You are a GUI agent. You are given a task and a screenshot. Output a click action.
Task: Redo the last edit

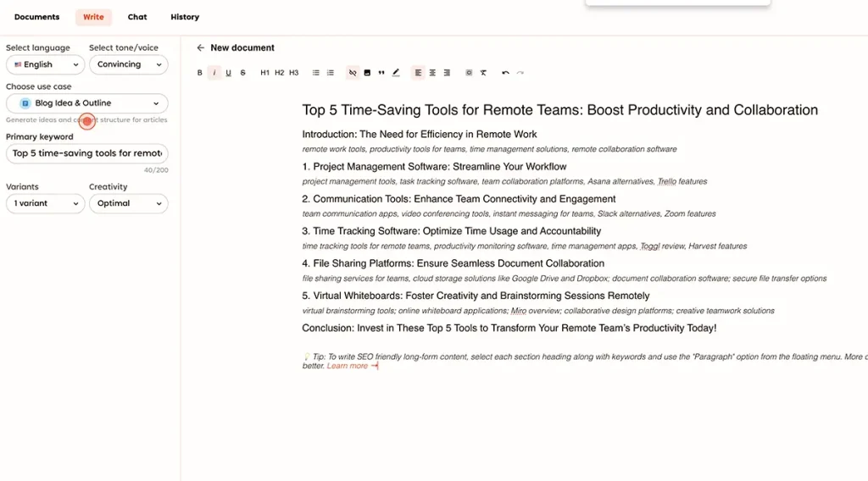click(x=520, y=73)
